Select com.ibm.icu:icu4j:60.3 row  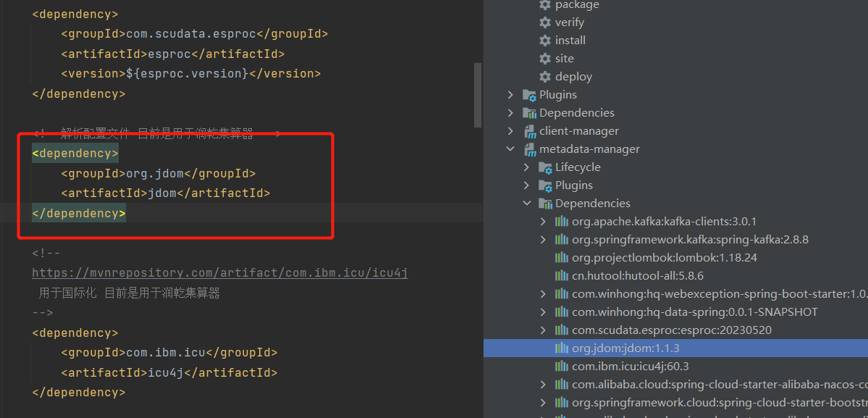(x=675, y=367)
